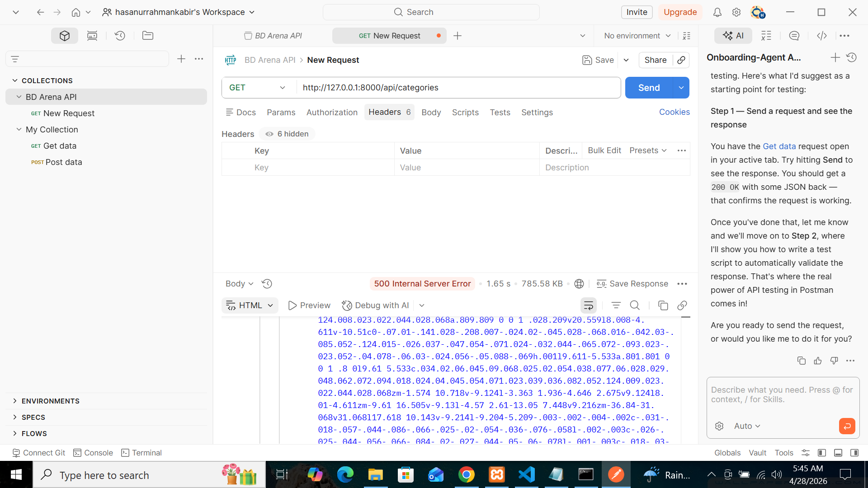Open the BD Arena API tab
The height and width of the screenshot is (488, 868).
click(x=273, y=36)
